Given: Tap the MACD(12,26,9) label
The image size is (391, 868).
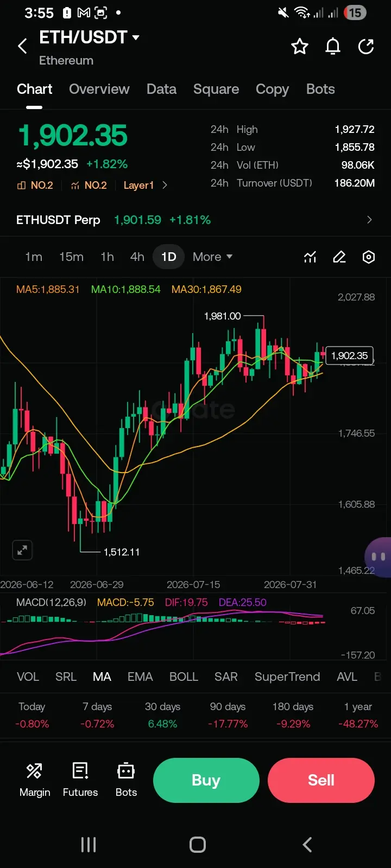Looking at the screenshot, I should pos(51,603).
